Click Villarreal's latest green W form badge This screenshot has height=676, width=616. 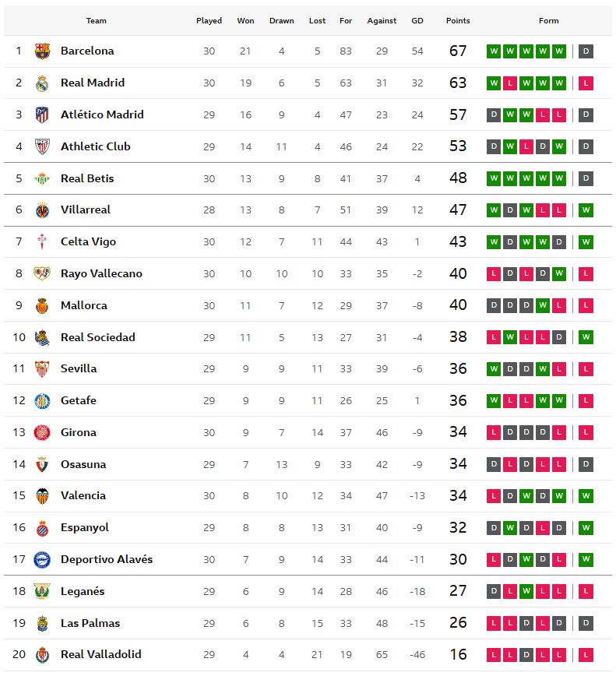tap(586, 210)
